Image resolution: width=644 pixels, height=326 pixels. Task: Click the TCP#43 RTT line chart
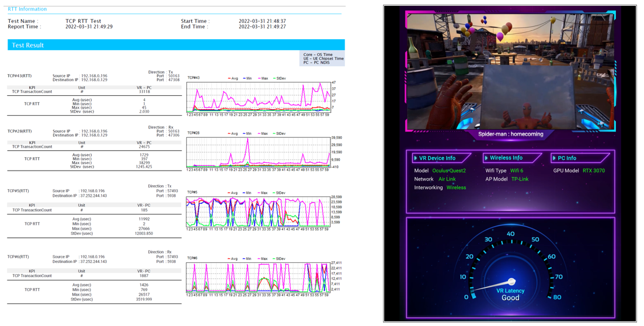coord(258,97)
